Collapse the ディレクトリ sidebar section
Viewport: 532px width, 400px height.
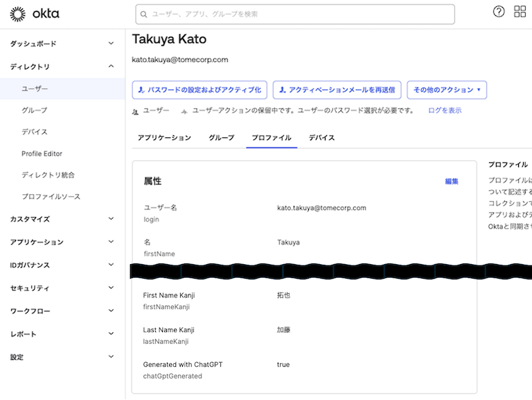coord(62,67)
